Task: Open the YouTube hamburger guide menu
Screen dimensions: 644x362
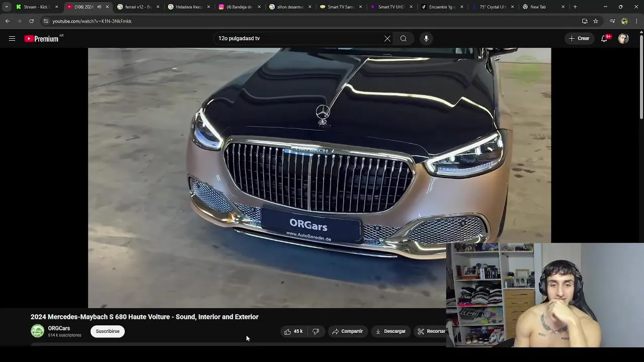Action: (x=12, y=38)
